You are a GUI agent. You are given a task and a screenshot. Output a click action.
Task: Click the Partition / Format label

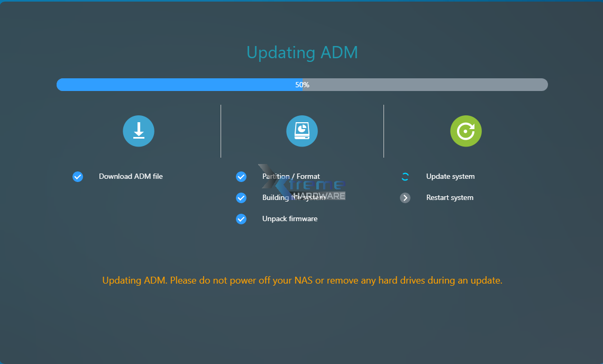(291, 176)
